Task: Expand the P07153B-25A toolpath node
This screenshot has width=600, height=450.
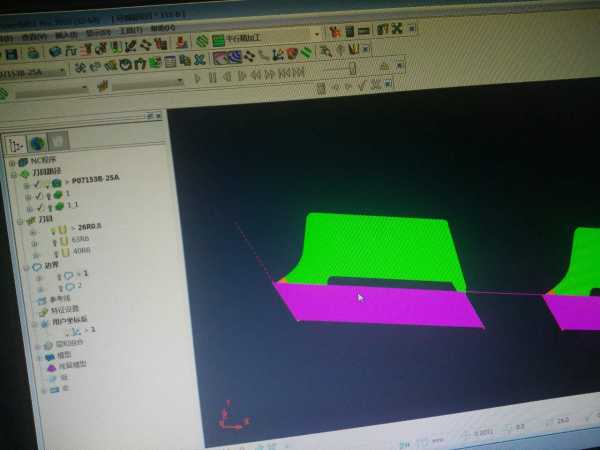Action: pyautogui.click(x=26, y=186)
